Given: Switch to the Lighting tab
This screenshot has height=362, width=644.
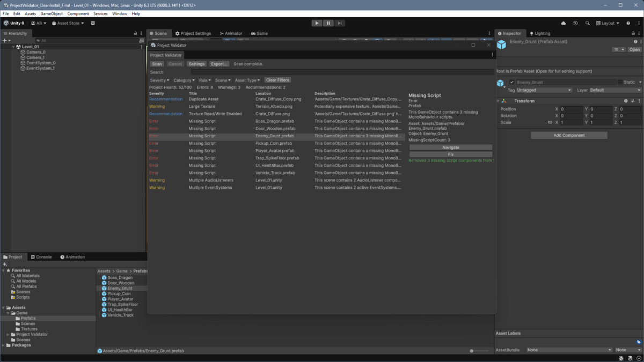Looking at the screenshot, I should point(540,33).
